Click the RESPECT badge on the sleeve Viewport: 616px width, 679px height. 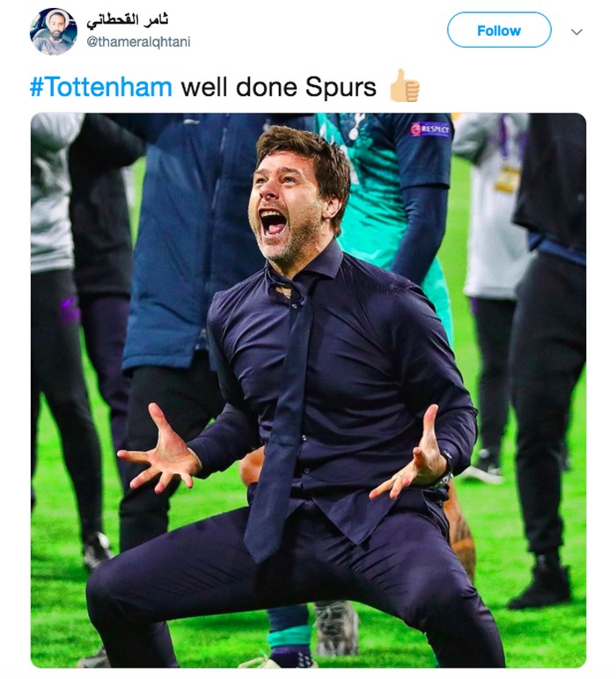tap(429, 129)
